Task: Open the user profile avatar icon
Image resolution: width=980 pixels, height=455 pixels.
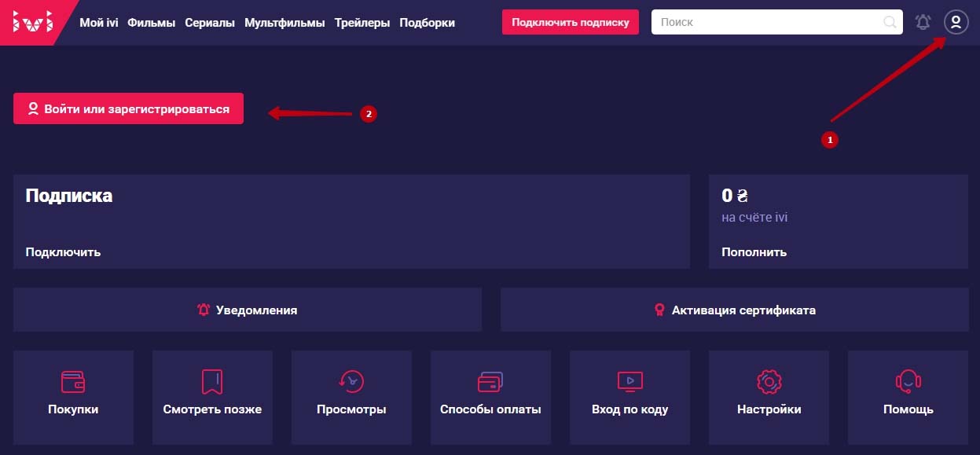Action: pyautogui.click(x=956, y=23)
